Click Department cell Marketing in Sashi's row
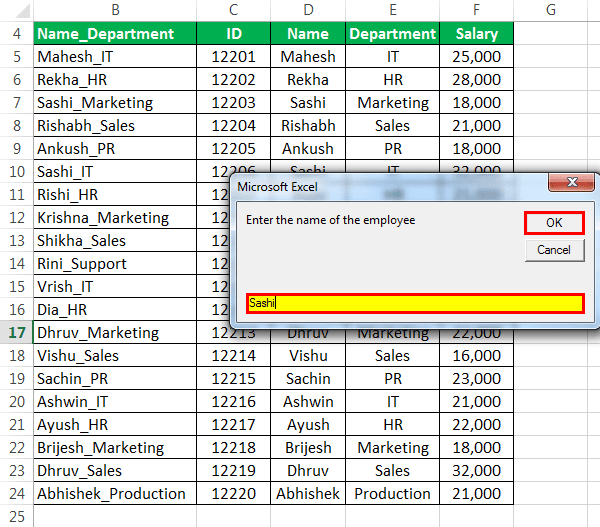 click(393, 103)
